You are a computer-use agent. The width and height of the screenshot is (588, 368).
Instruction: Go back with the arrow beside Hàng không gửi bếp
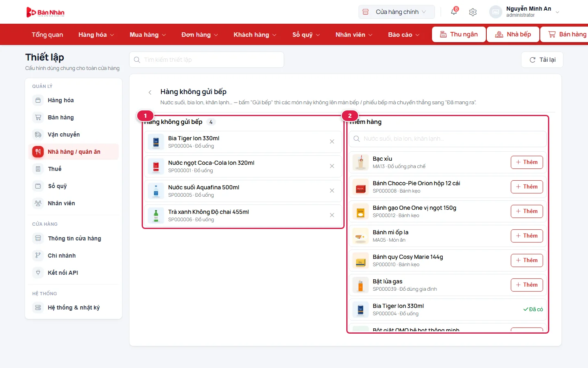150,92
